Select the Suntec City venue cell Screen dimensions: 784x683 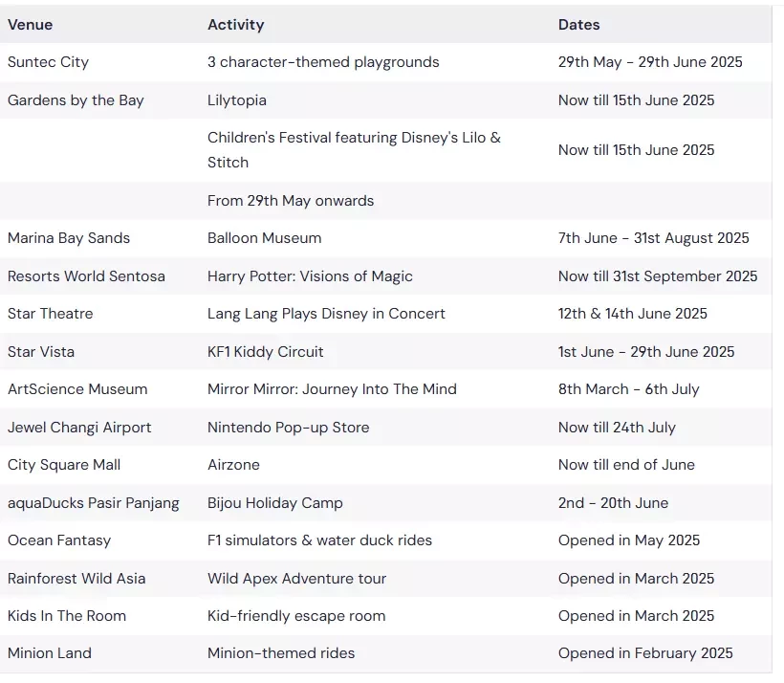(48, 62)
